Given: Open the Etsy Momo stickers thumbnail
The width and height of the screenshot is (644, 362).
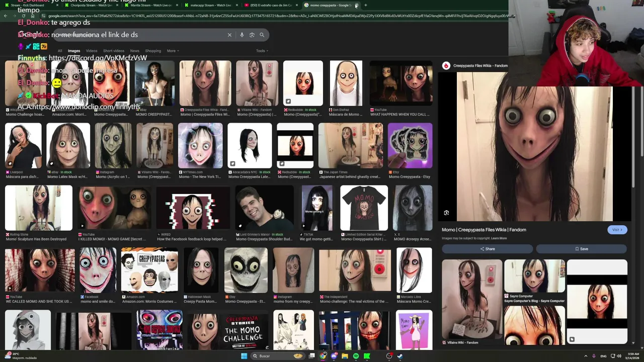Looking at the screenshot, I should tap(410, 146).
